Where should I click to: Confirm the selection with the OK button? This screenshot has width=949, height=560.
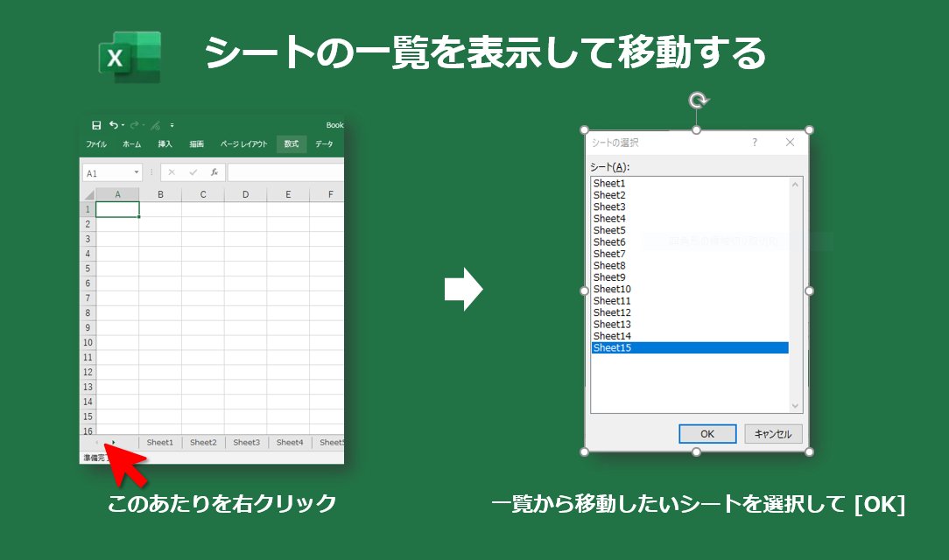click(707, 434)
